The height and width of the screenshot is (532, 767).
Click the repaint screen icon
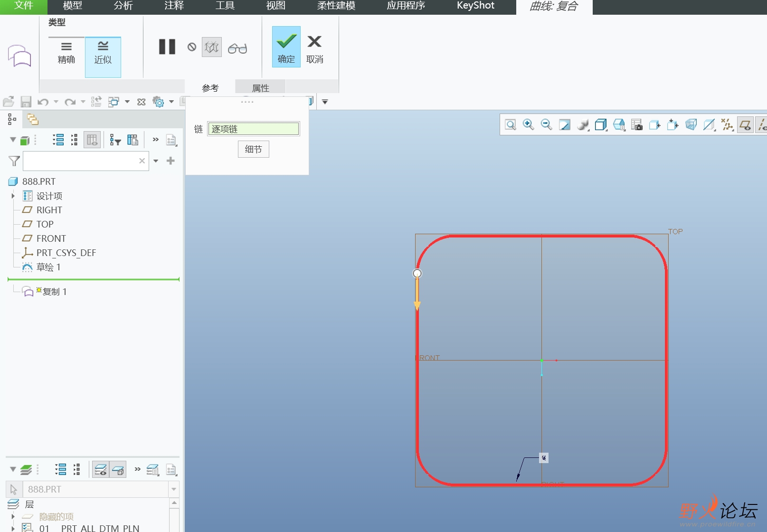pyautogui.click(x=565, y=125)
